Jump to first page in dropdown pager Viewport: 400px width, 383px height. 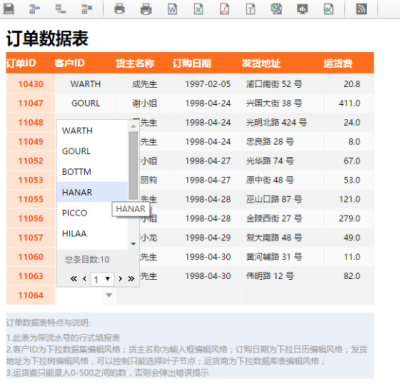(74, 279)
